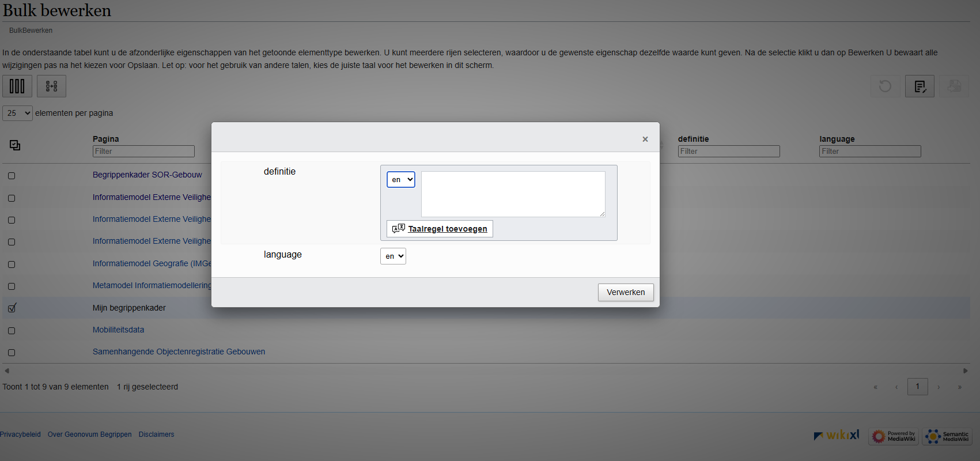
Task: Click the Semantic MediaWiki badge
Action: pos(947,436)
